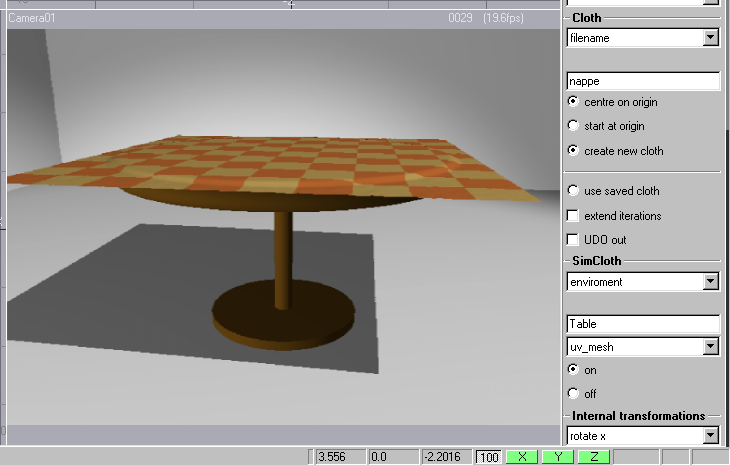The height and width of the screenshot is (465, 730).
Task: Expand the SimCloth 'enviroment' dropdown
Action: tap(710, 282)
